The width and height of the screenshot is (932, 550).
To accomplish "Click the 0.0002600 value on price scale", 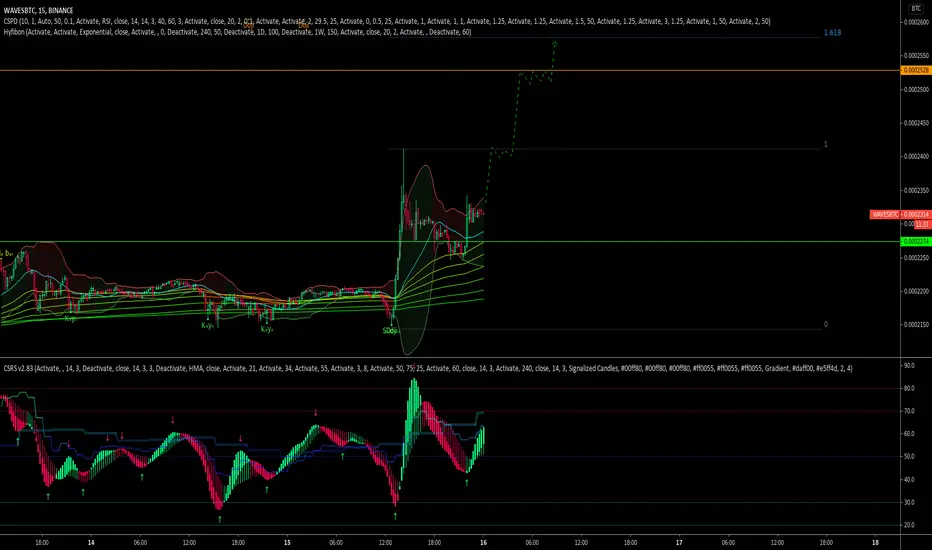I will pyautogui.click(x=916, y=23).
